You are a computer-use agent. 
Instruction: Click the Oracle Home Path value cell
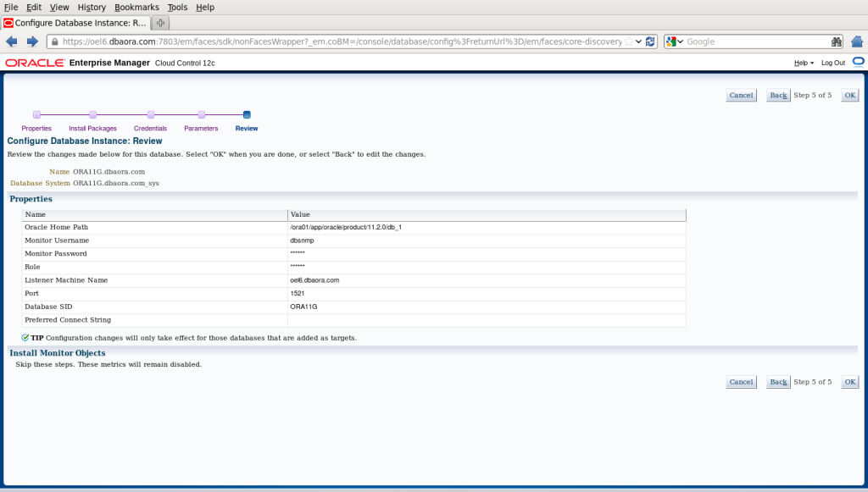point(487,227)
